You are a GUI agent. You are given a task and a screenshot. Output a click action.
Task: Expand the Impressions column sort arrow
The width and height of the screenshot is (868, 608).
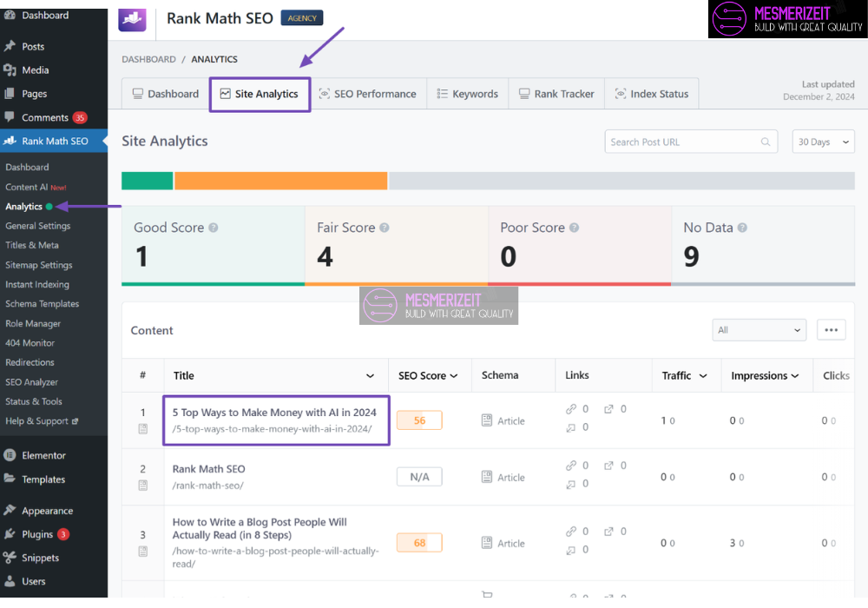(x=794, y=376)
